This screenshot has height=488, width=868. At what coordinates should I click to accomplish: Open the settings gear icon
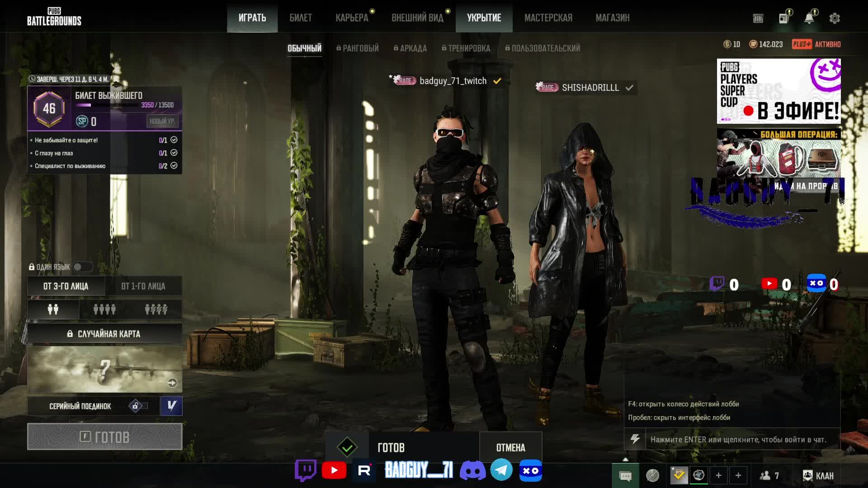point(835,18)
